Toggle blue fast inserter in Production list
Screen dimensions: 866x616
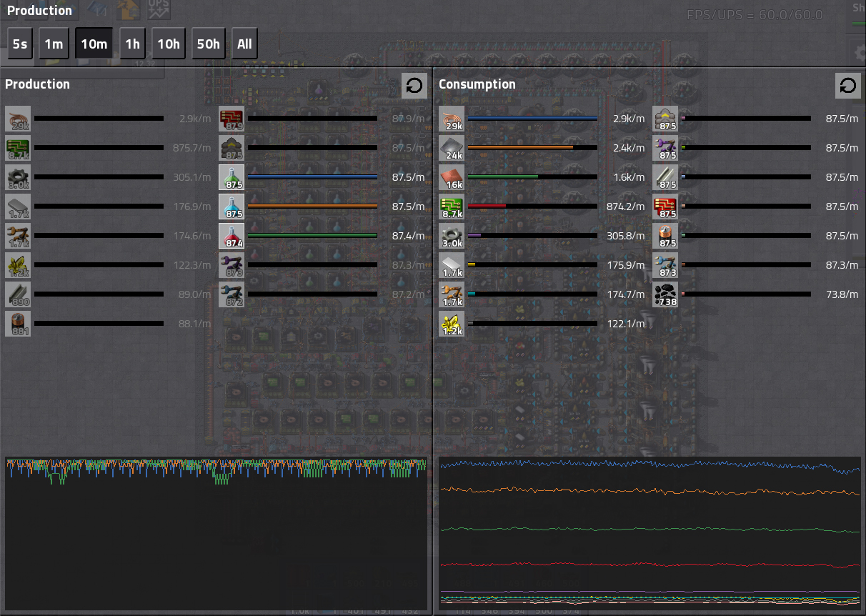pyautogui.click(x=232, y=294)
